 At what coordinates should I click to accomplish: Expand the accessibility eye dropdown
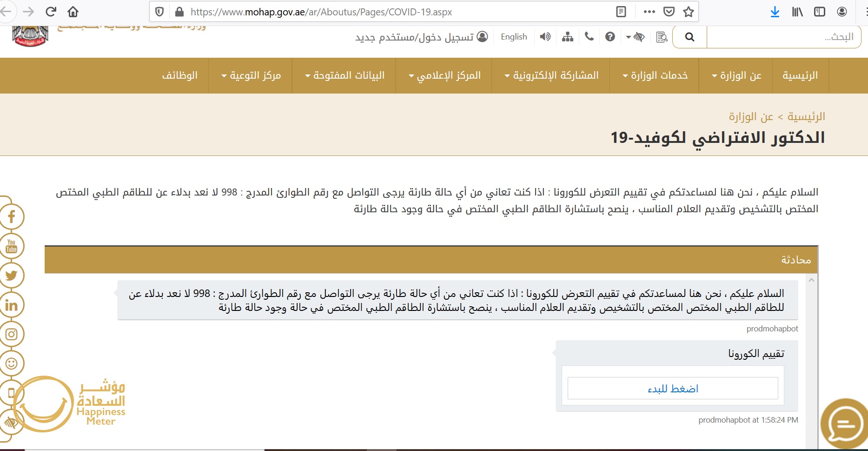coord(636,37)
